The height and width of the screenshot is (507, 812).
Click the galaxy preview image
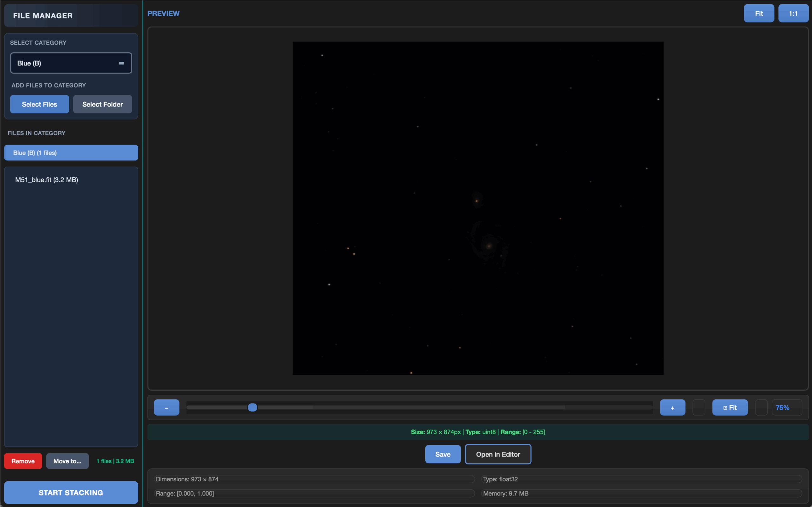point(478,208)
